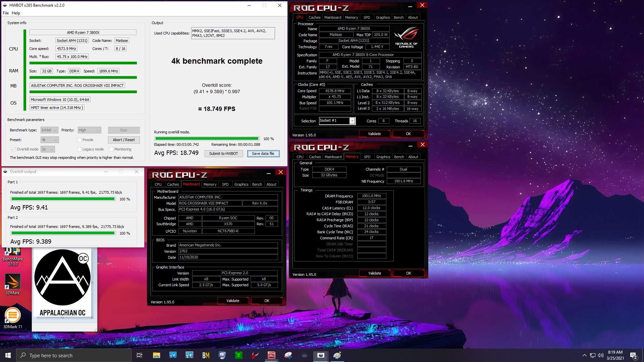Open the Windows Start menu
Screen dimensions: 644x362
[x=8, y=355]
